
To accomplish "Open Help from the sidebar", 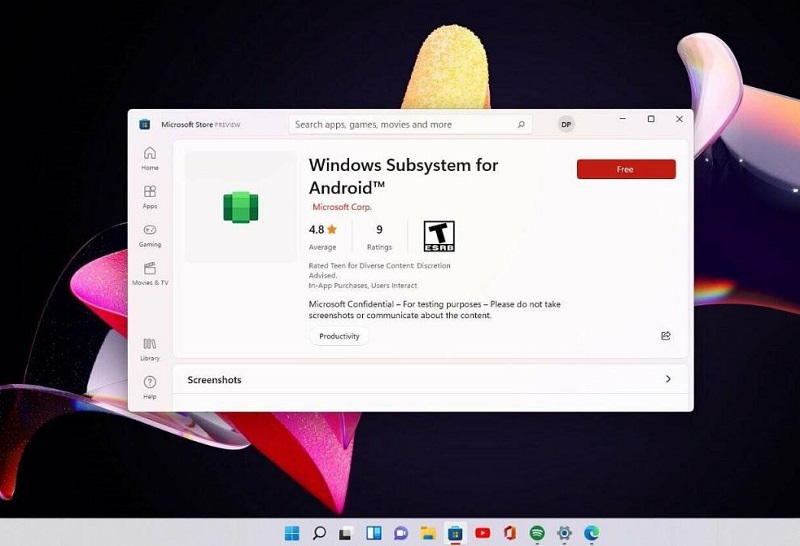I will [x=149, y=386].
